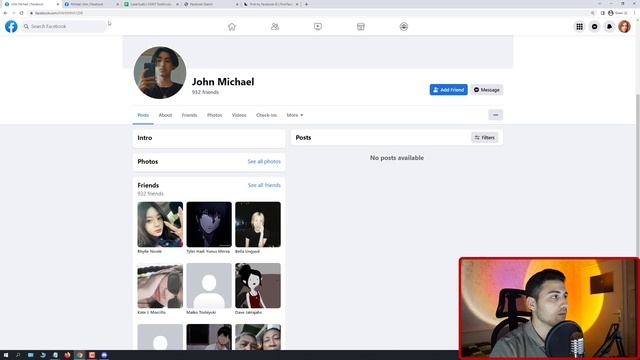Open a new browser tab
This screenshot has height=360, width=640.
[x=307, y=4]
